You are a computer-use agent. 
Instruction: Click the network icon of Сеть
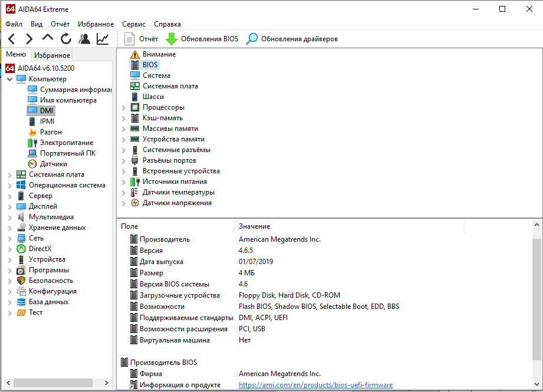coord(21,238)
